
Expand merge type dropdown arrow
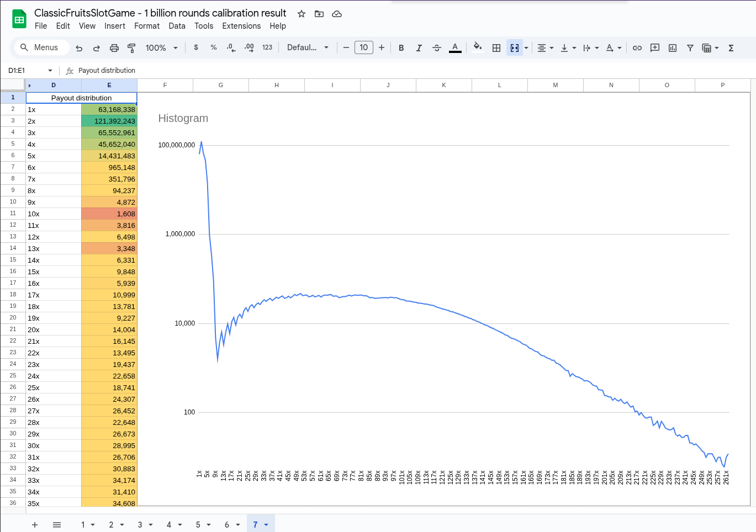pyautogui.click(x=526, y=48)
